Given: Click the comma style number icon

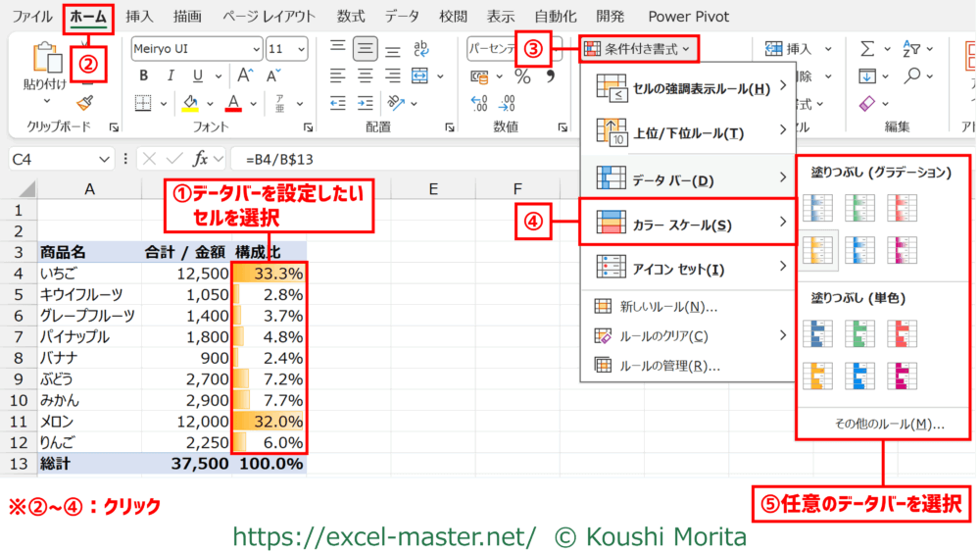Looking at the screenshot, I should tap(550, 75).
